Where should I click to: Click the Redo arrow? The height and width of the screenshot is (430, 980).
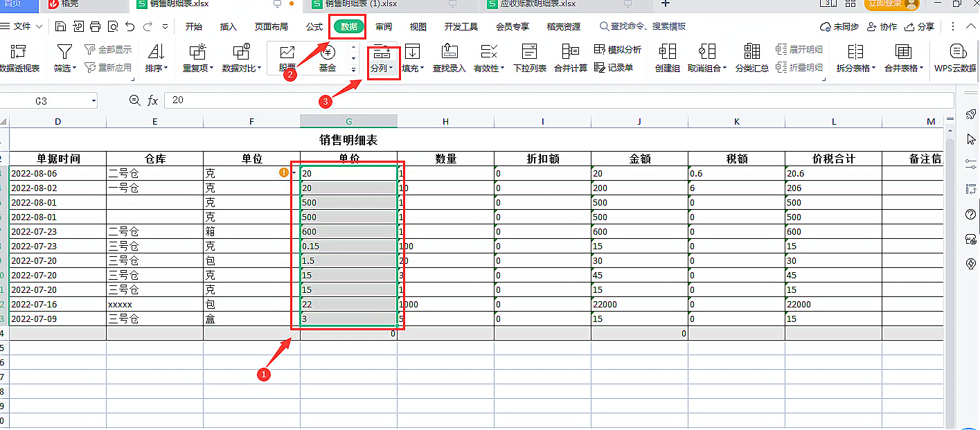(148, 27)
